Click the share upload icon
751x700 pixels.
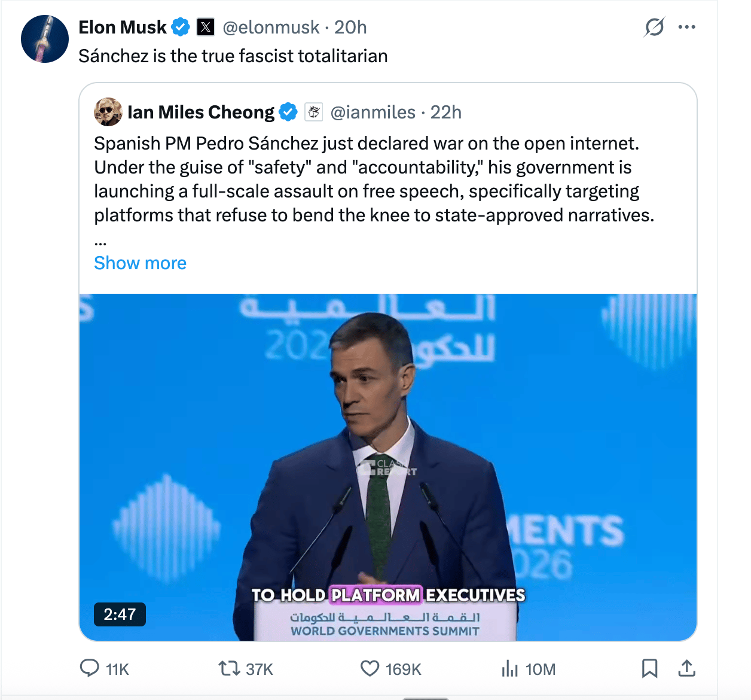[x=686, y=668]
